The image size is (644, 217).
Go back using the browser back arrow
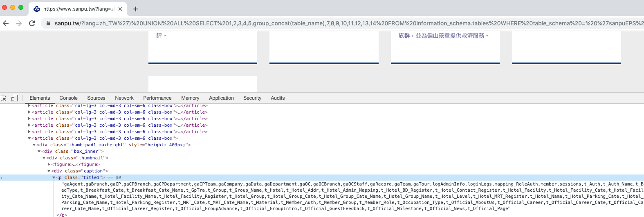point(6,23)
